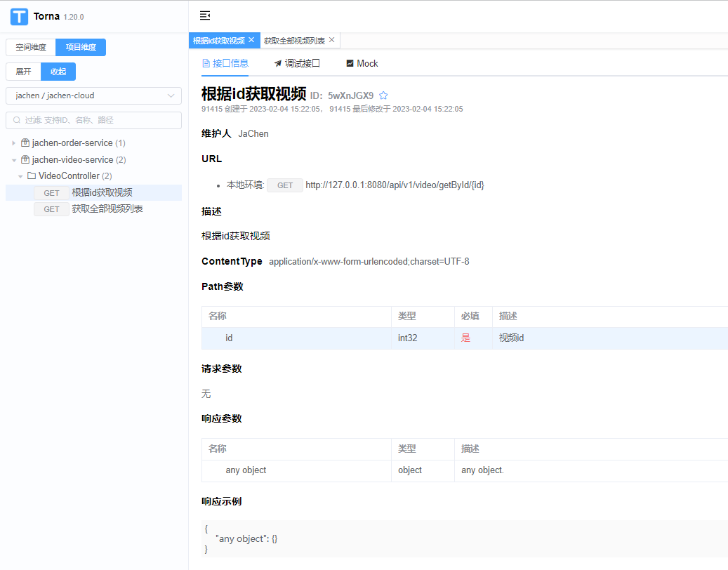Expand the jachen-order-service tree node arrow

pos(13,143)
